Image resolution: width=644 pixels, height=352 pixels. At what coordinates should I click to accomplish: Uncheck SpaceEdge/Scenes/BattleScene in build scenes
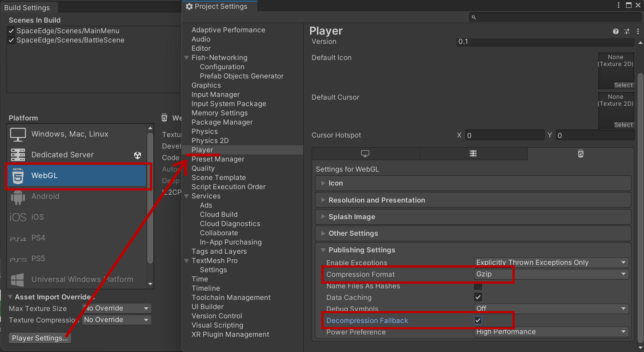pyautogui.click(x=12, y=40)
